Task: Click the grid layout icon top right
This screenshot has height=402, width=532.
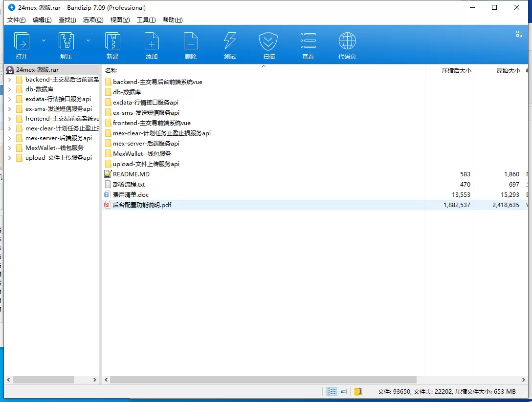Action: click(519, 34)
